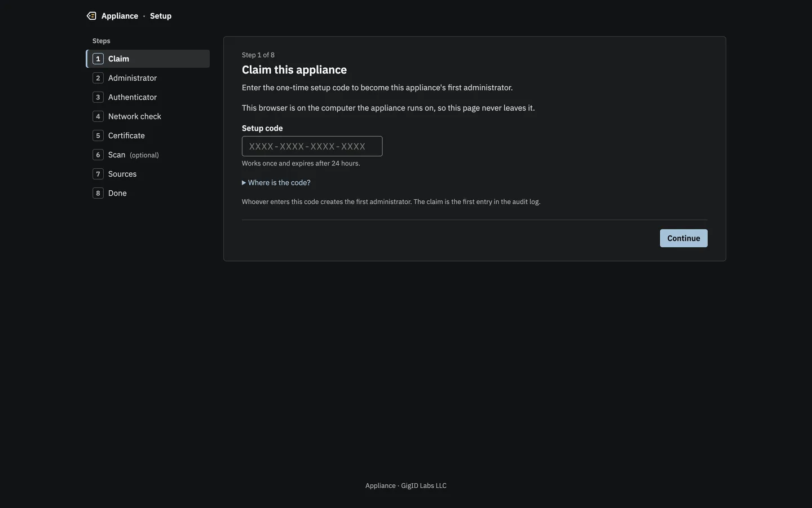Click "Step 1 of 8" text
The image size is (812, 508).
point(258,55)
